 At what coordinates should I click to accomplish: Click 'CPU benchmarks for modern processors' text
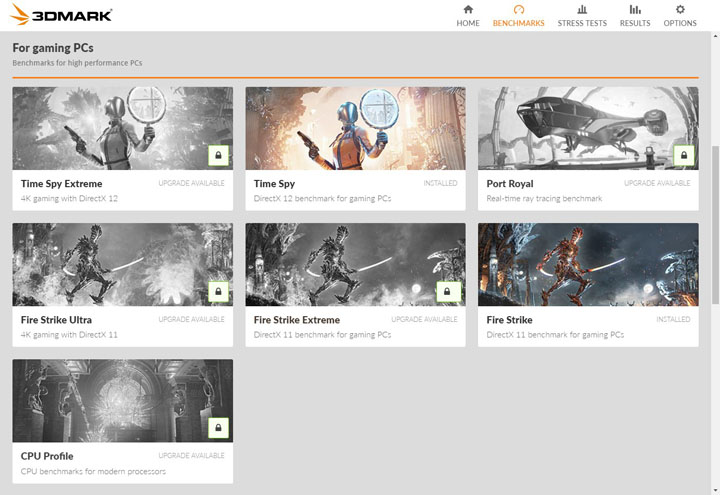93,471
